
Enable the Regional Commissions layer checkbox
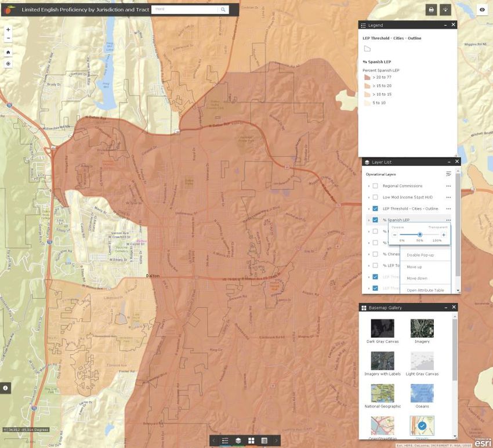click(375, 186)
